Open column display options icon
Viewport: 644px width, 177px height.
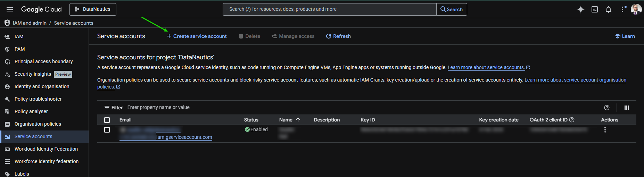coord(627,108)
